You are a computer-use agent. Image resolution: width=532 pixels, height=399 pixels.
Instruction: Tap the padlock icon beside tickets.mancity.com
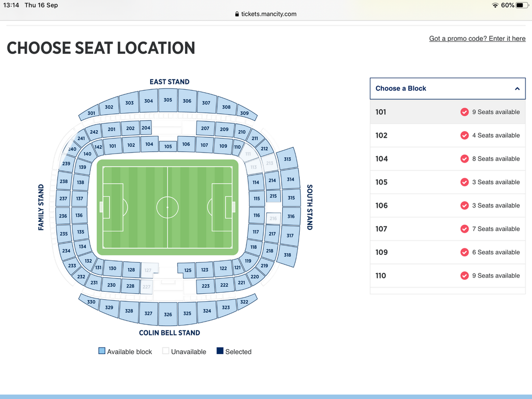tap(237, 14)
